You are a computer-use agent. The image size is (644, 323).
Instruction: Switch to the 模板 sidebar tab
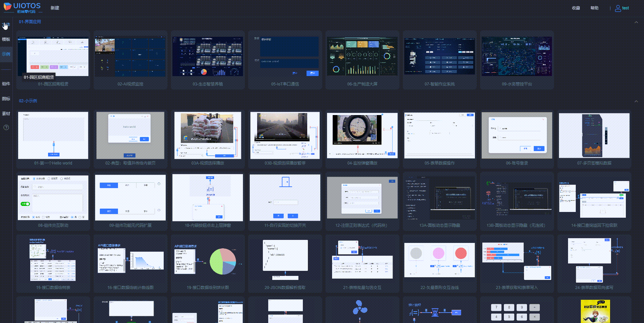pyautogui.click(x=6, y=39)
